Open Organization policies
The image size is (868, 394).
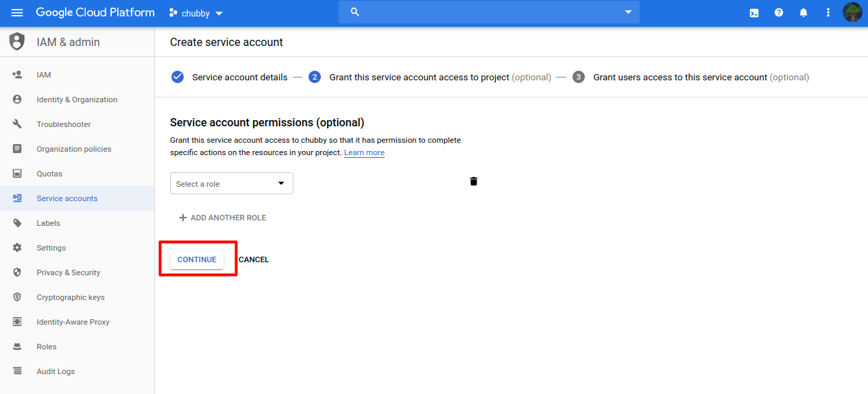(77, 149)
